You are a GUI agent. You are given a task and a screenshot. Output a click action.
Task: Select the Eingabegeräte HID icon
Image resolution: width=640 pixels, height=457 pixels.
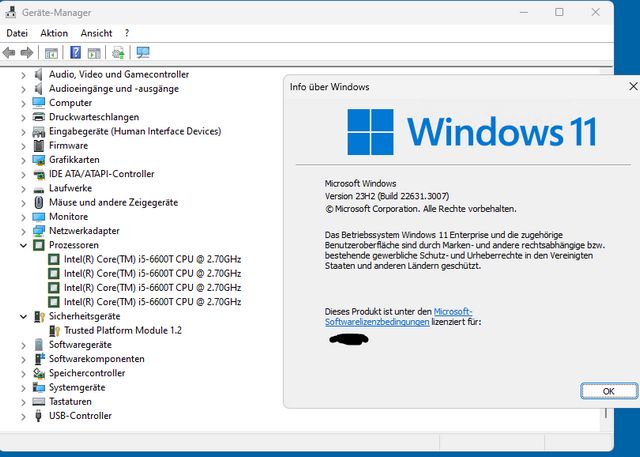point(39,131)
